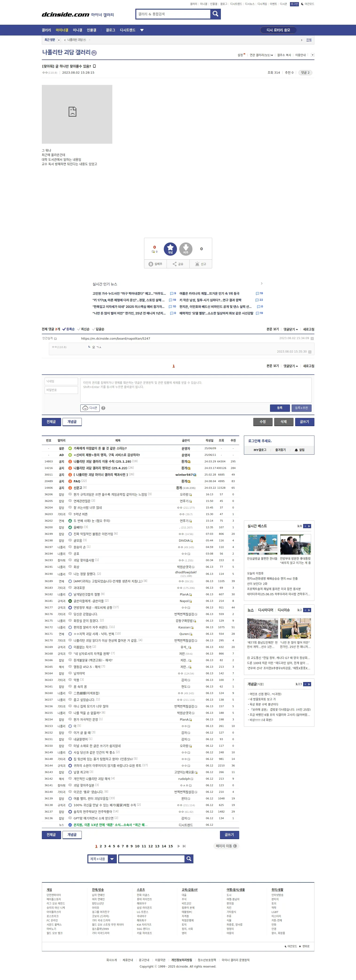The image size is (356, 980).
Task: Collapse comments with lower 댓글닫기 toggle
Action: tap(291, 366)
